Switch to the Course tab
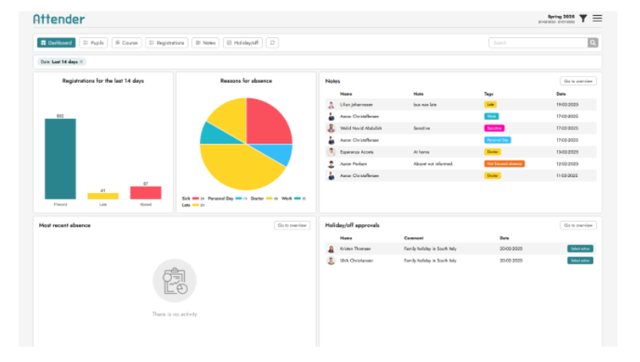 coord(127,43)
